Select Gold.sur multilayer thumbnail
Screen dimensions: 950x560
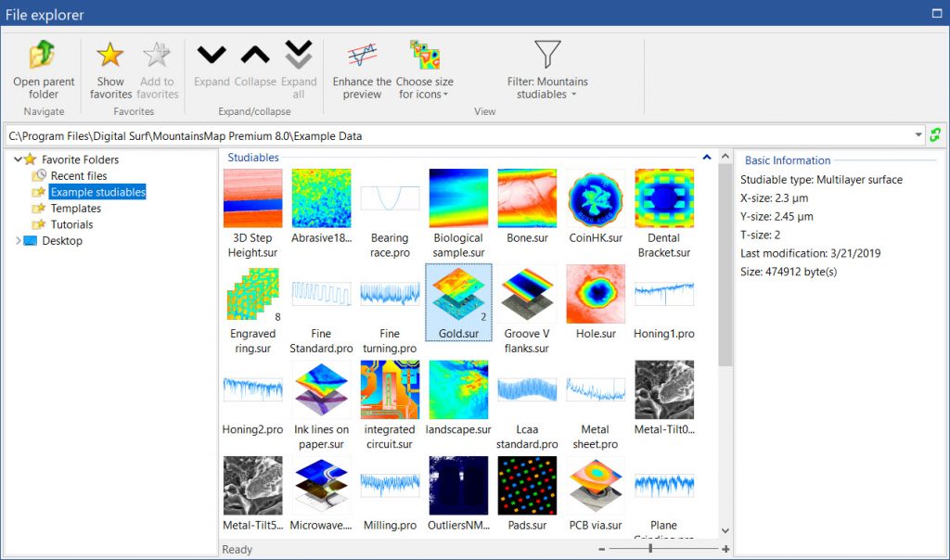pos(458,294)
